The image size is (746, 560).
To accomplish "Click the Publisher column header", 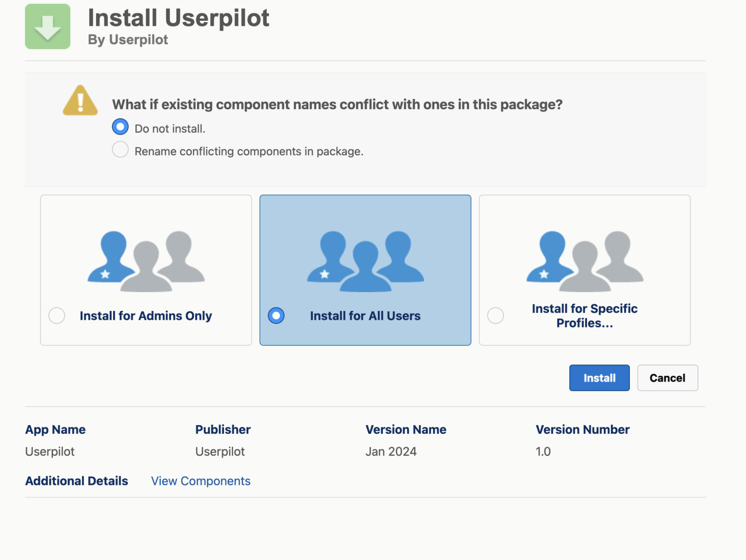I will [223, 429].
